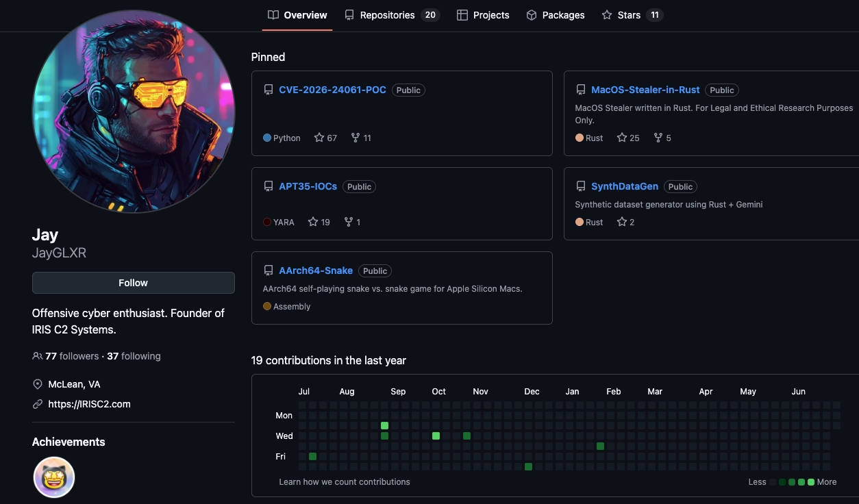The image size is (859, 504).
Task: Click the Starstruck achievement badge
Action: click(54, 477)
